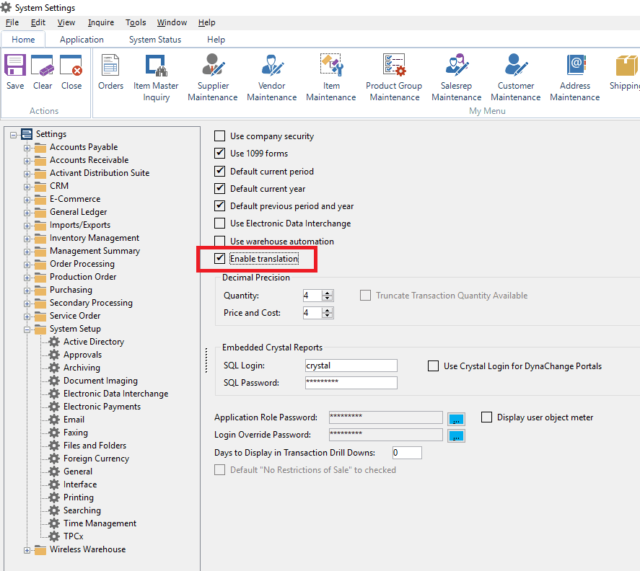Open the File menu
Screen dimensions: 640x571
pos(12,22)
